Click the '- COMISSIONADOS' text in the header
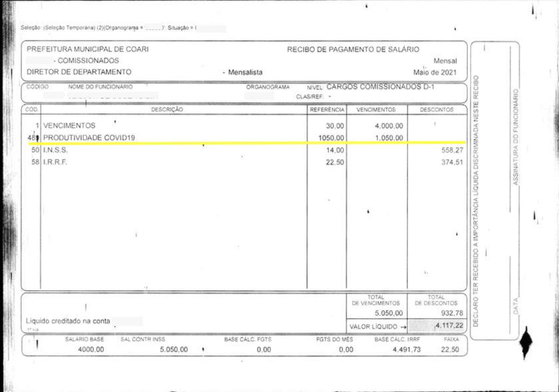 coord(87,61)
